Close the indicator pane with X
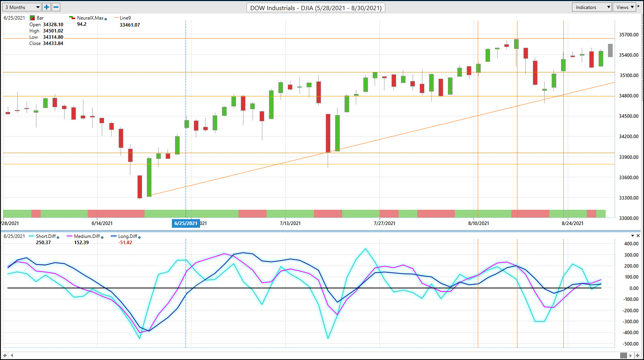Viewport: 644px width, 360px height. coord(638,236)
